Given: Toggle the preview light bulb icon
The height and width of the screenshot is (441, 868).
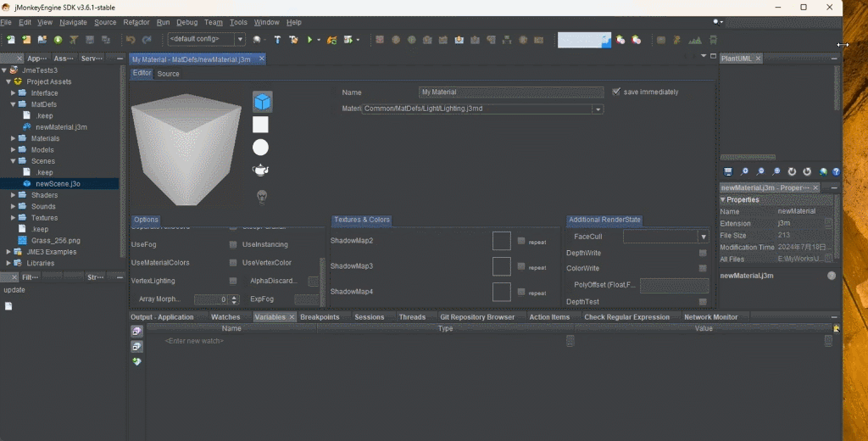Looking at the screenshot, I should tap(263, 196).
